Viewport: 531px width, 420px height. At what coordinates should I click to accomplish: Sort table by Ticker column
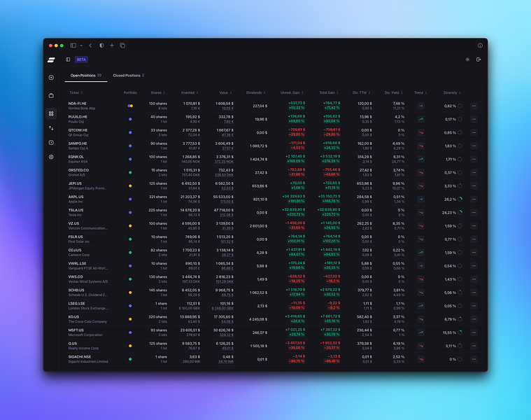(76, 93)
